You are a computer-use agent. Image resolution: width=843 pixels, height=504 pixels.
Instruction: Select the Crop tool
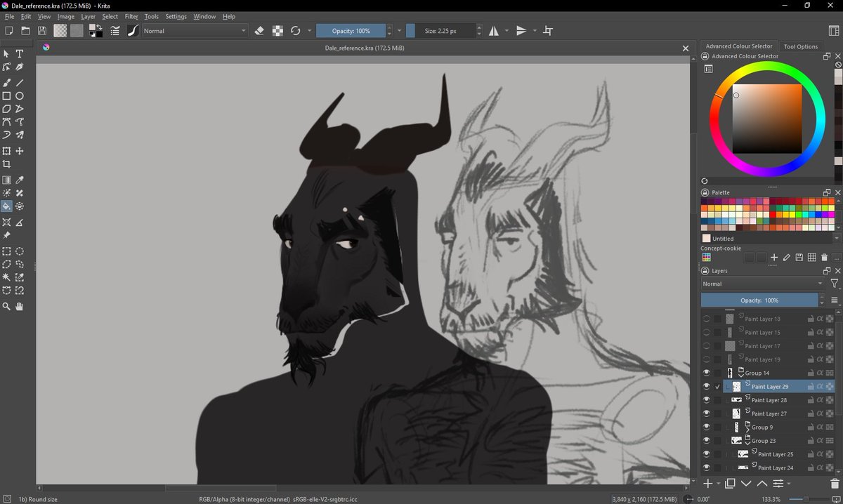(6, 164)
